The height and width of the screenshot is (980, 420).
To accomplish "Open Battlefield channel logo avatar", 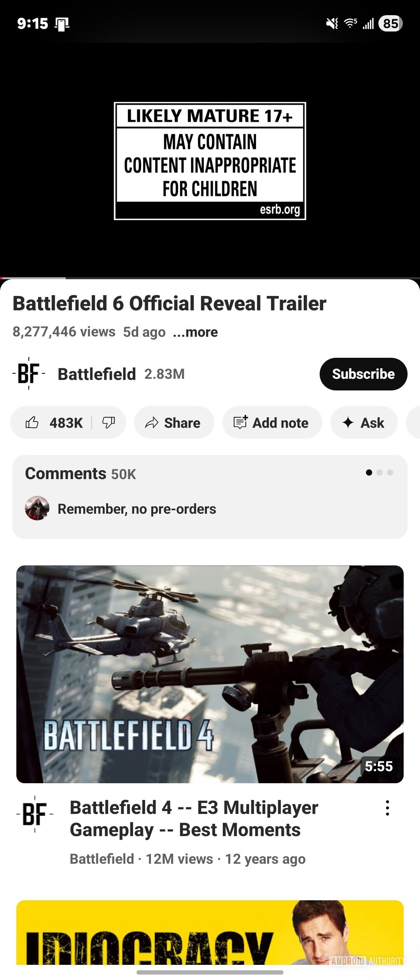I will pyautogui.click(x=29, y=374).
